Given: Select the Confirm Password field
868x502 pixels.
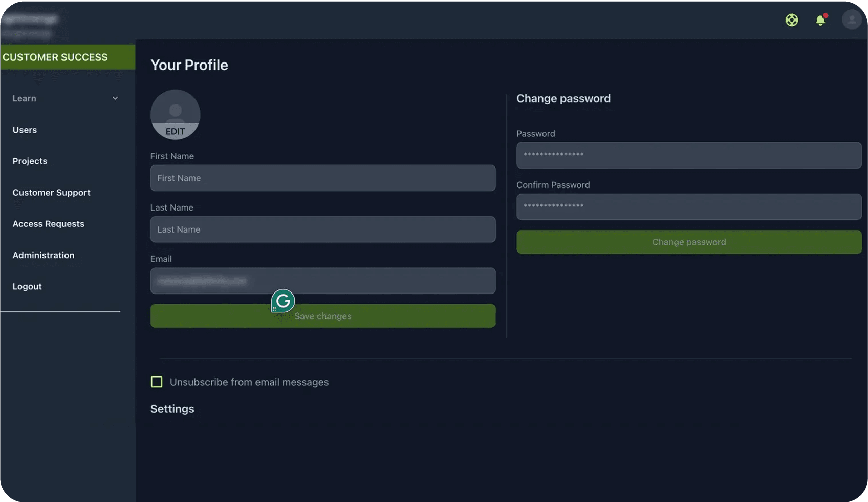Looking at the screenshot, I should click(x=688, y=207).
